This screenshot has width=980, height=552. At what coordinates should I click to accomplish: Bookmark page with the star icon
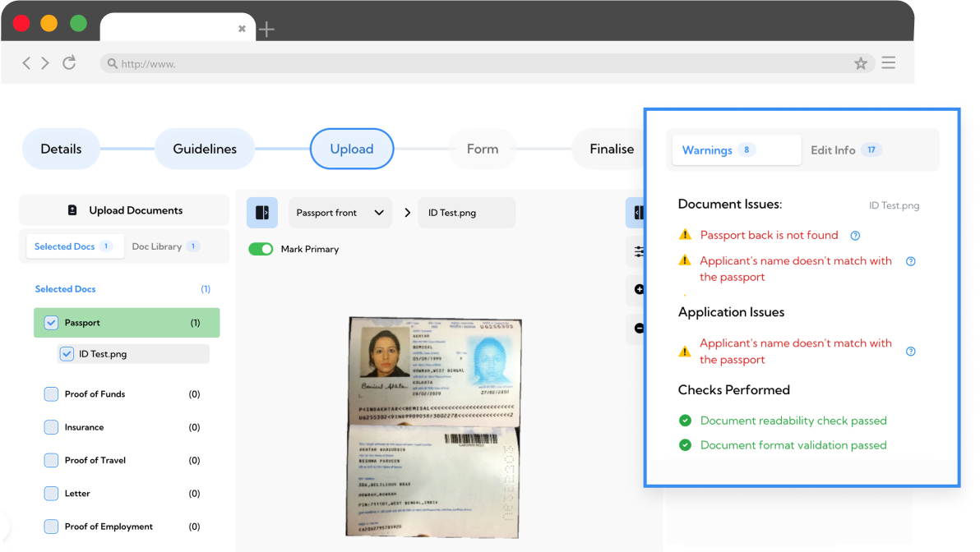pos(861,63)
